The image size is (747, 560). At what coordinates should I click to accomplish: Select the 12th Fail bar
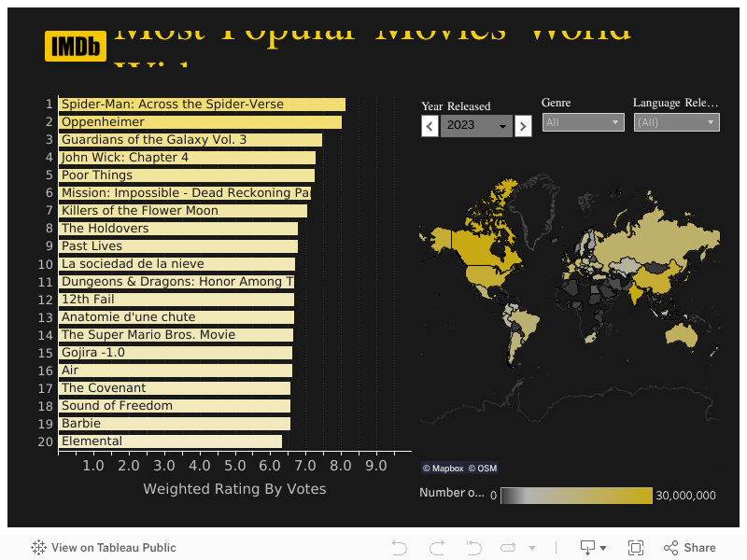[176, 300]
